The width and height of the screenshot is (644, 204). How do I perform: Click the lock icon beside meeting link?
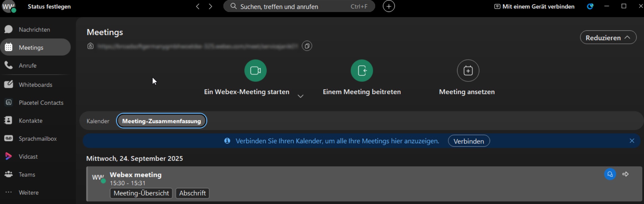[90, 46]
